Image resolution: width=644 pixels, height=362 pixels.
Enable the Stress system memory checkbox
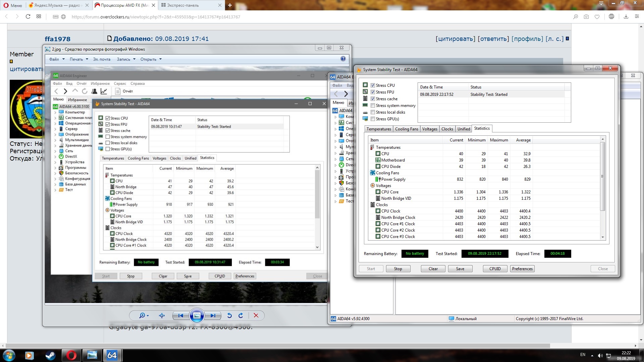373,106
